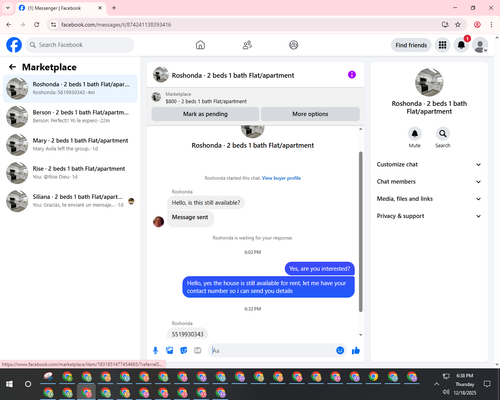Click the Find friends button
The image size is (500, 400).
click(x=411, y=45)
